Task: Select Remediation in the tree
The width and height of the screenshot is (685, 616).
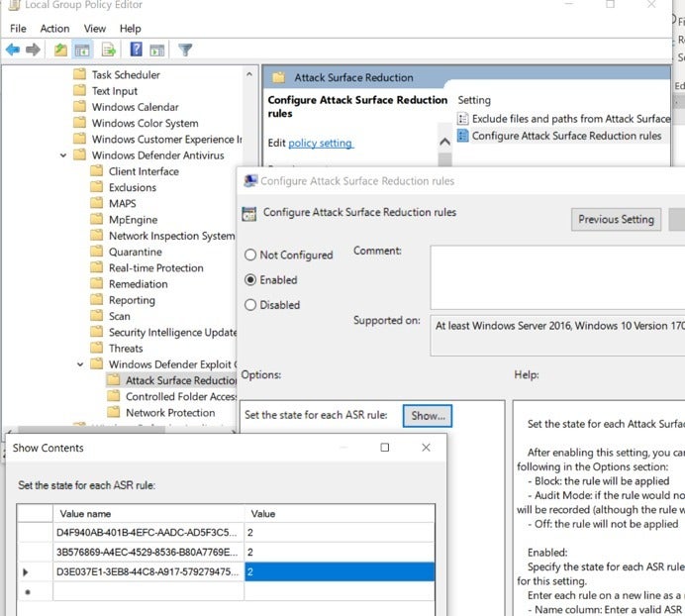Action: point(138,284)
